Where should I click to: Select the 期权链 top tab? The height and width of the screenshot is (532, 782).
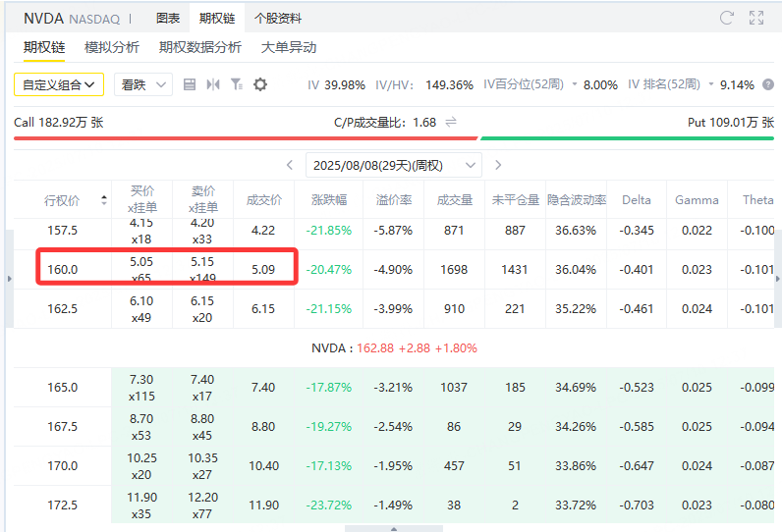click(217, 19)
